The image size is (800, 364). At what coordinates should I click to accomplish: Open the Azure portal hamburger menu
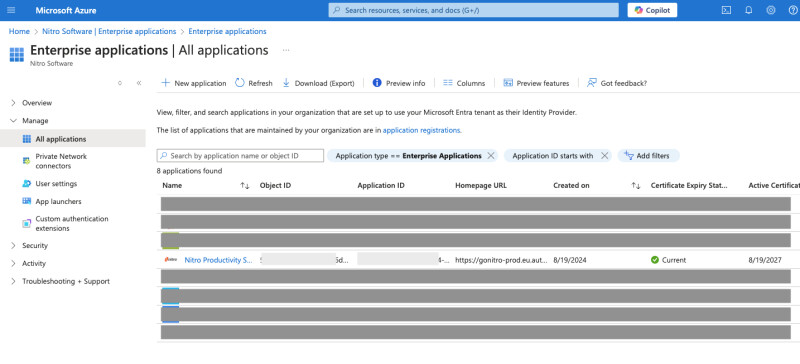tap(11, 10)
